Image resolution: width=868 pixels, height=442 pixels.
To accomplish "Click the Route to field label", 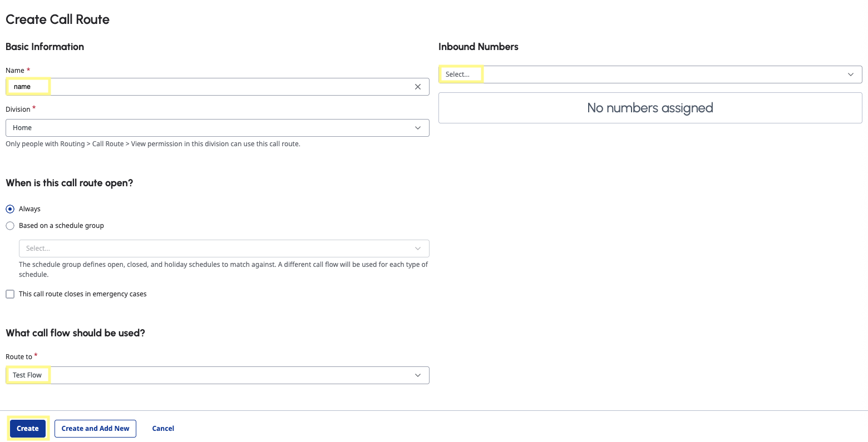I will point(19,357).
